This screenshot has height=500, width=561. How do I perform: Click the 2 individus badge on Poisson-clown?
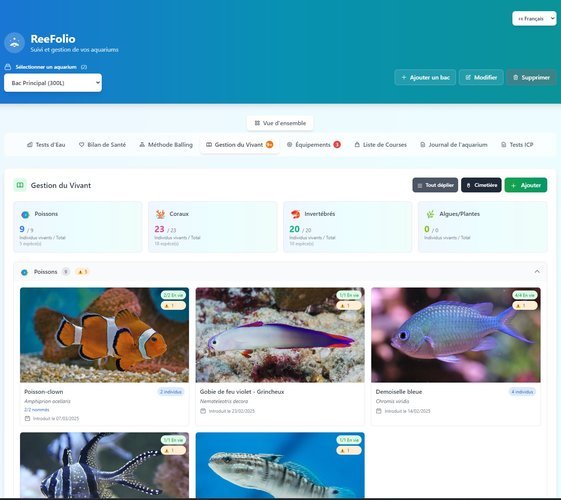tap(171, 392)
